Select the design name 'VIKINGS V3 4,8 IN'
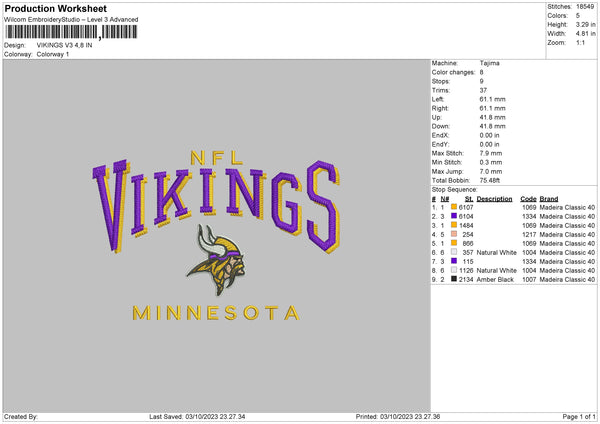600x424 pixels. point(64,45)
